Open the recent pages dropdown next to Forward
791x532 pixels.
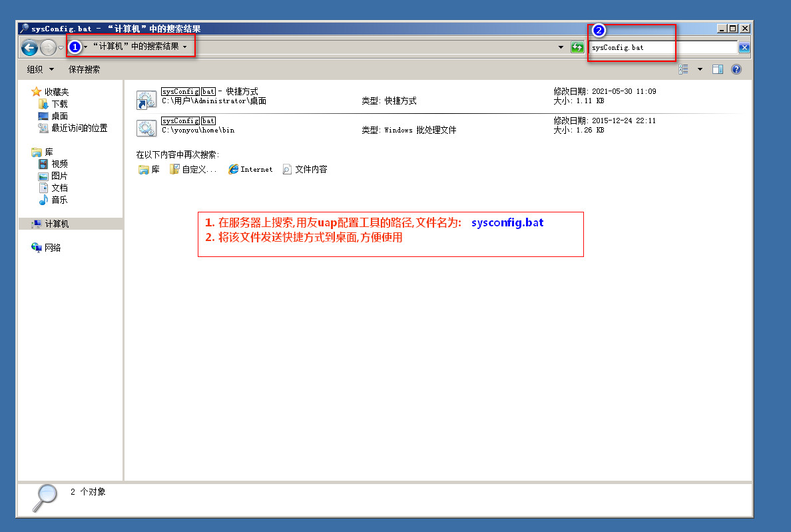pyautogui.click(x=61, y=48)
